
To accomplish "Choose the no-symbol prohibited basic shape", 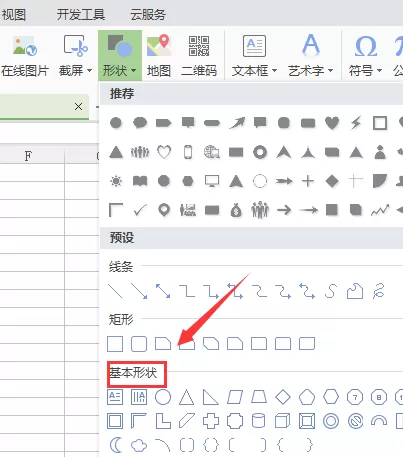I will point(355,421).
